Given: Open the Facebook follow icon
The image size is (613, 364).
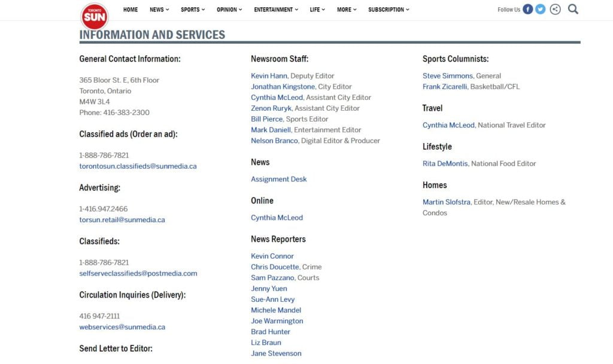Looking at the screenshot, I should (x=527, y=9).
